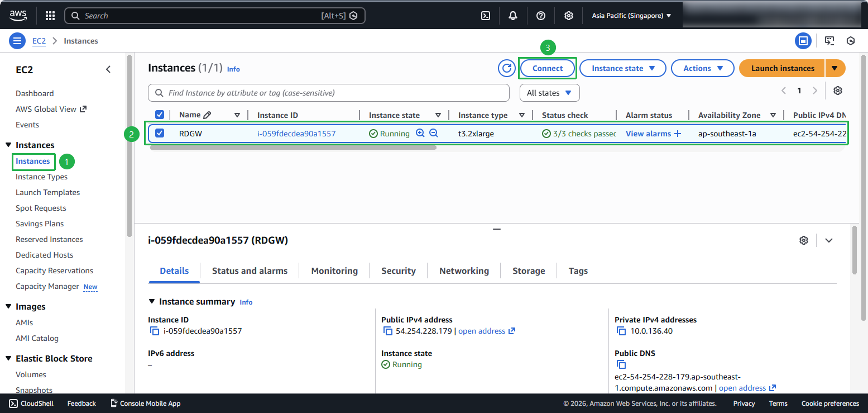Open the notifications bell
The width and height of the screenshot is (868, 413).
tap(513, 16)
